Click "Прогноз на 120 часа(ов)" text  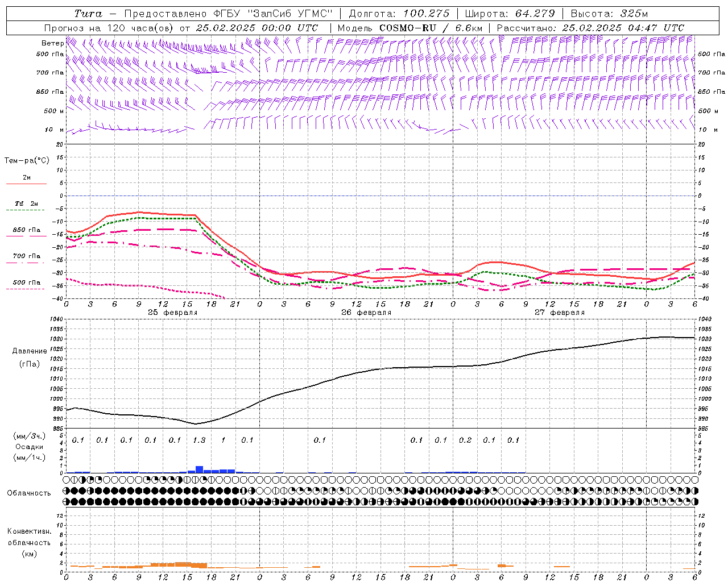point(110,28)
